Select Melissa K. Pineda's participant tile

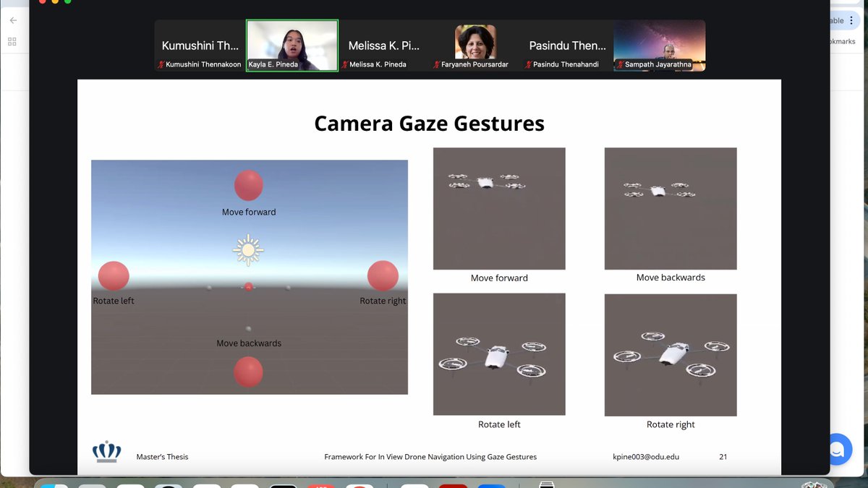coord(383,46)
